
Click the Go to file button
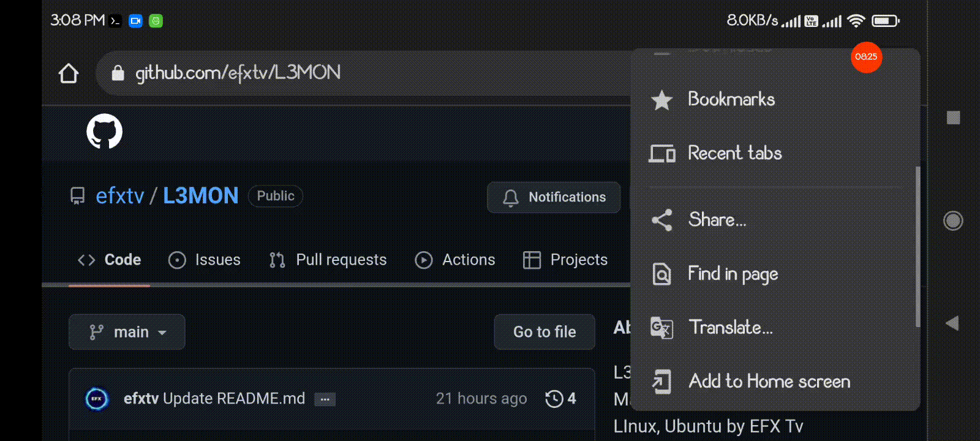click(x=545, y=332)
